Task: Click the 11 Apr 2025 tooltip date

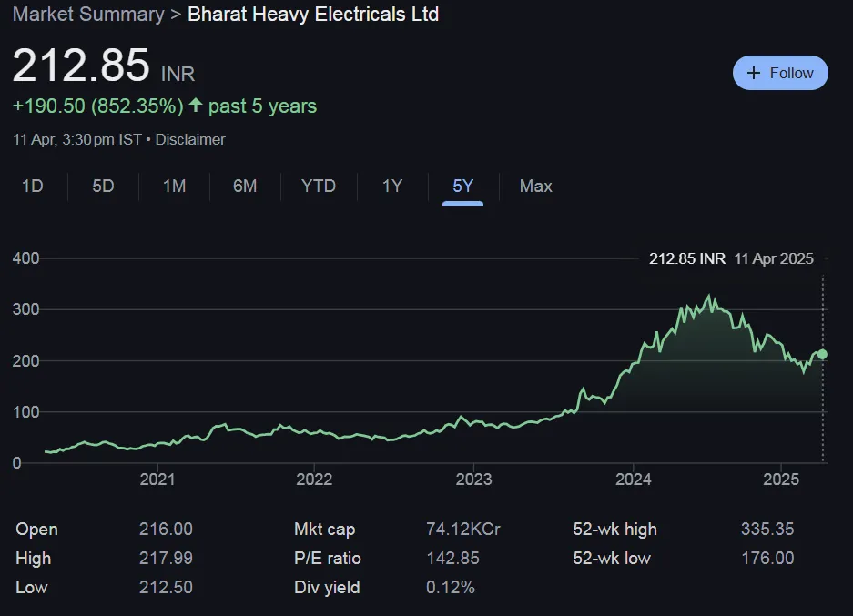Action: click(x=774, y=258)
